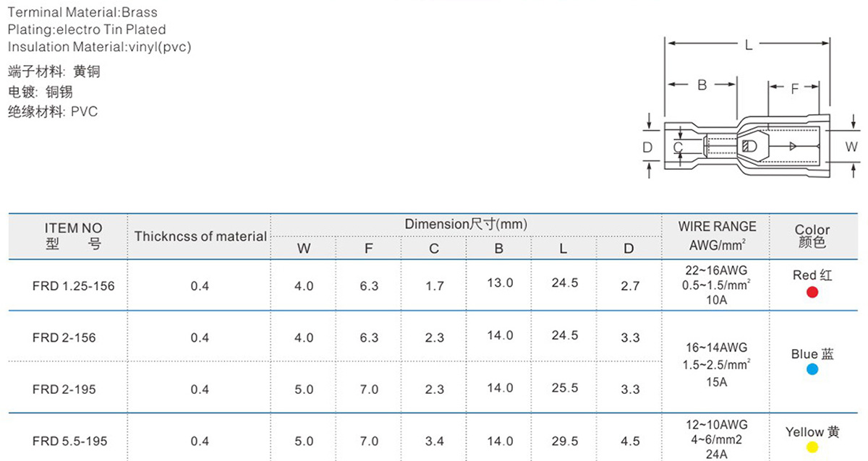868x461 pixels.
Task: Click the 29.5 length value cell
Action: (x=564, y=441)
